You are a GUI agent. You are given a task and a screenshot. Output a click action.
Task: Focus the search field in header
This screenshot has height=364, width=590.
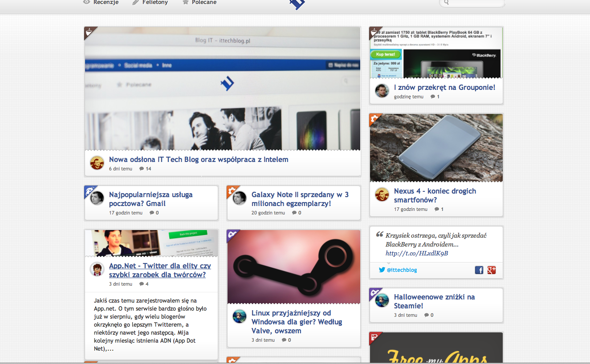pos(475,3)
